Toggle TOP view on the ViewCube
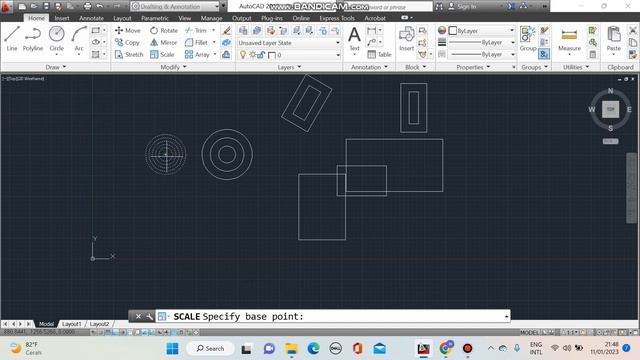Viewport: 640px width, 360px height. coord(610,109)
